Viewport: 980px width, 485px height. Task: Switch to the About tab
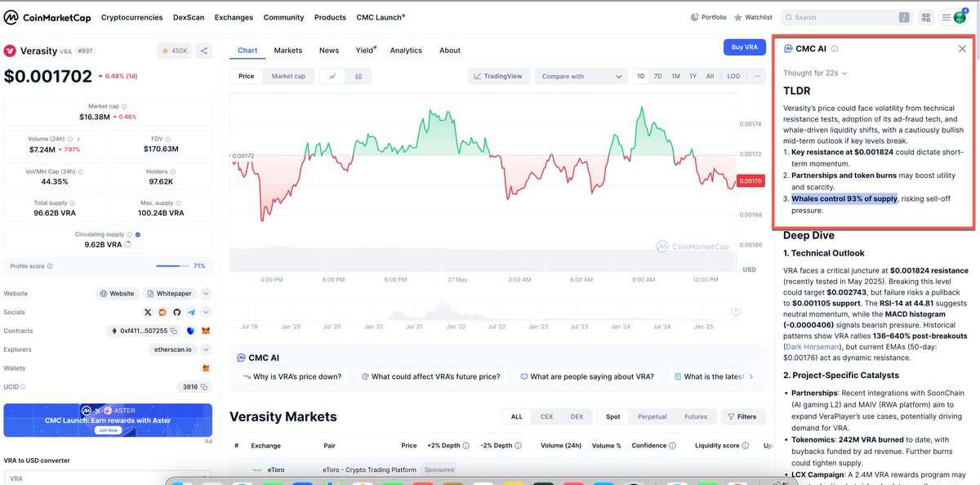[x=450, y=50]
